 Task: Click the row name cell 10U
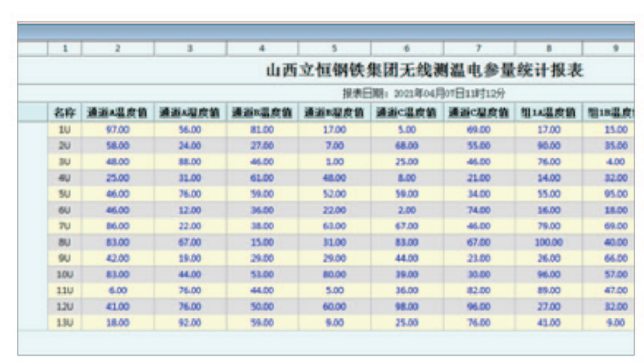[x=65, y=274]
